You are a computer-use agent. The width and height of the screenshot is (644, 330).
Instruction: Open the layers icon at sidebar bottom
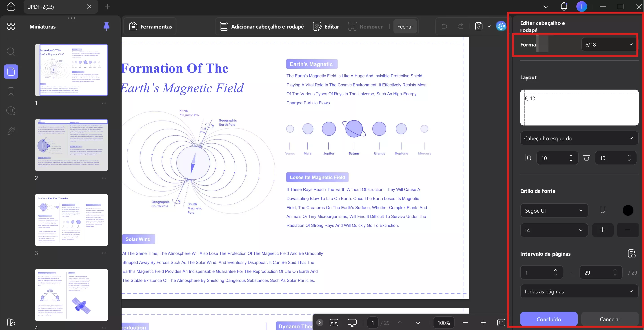click(x=11, y=322)
